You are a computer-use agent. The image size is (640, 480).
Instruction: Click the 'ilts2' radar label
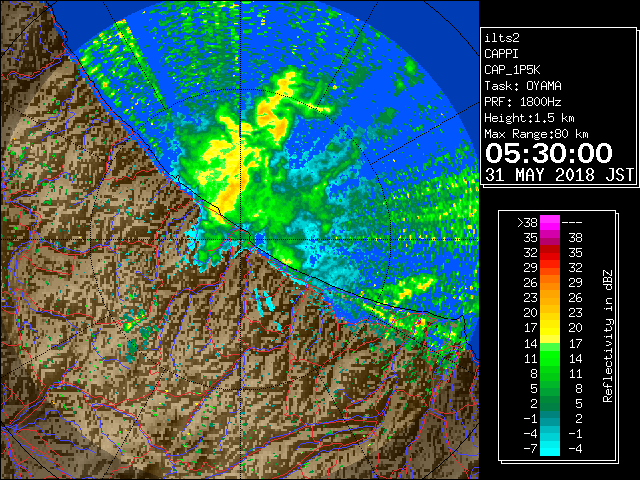point(502,38)
